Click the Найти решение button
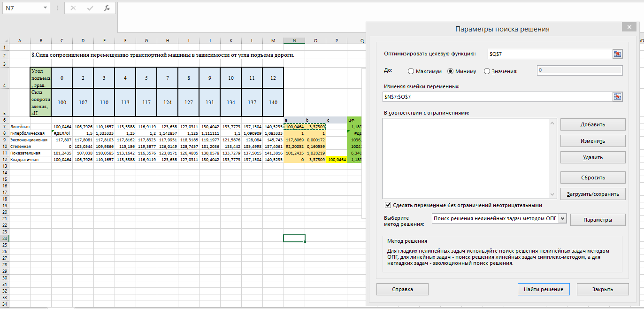The width and height of the screenshot is (644, 309). coord(543,289)
